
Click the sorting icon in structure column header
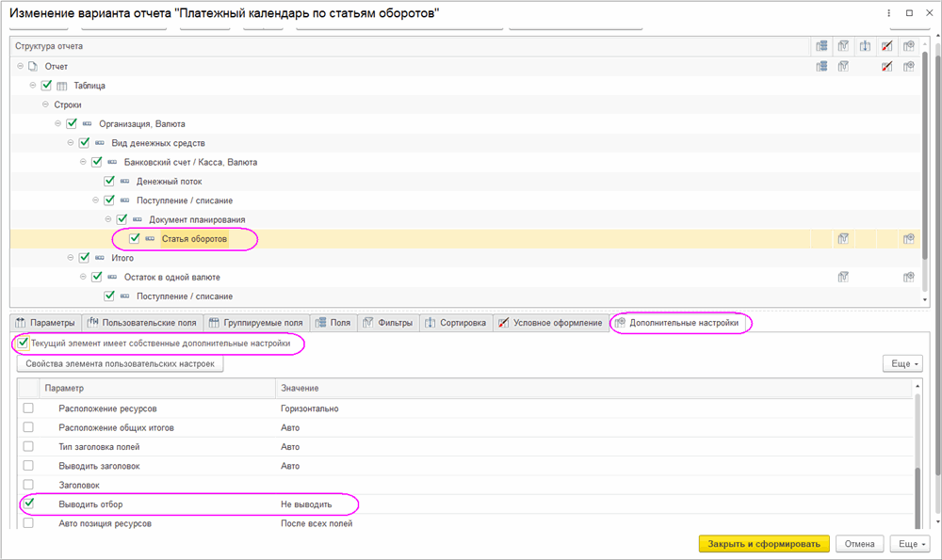[x=866, y=46]
